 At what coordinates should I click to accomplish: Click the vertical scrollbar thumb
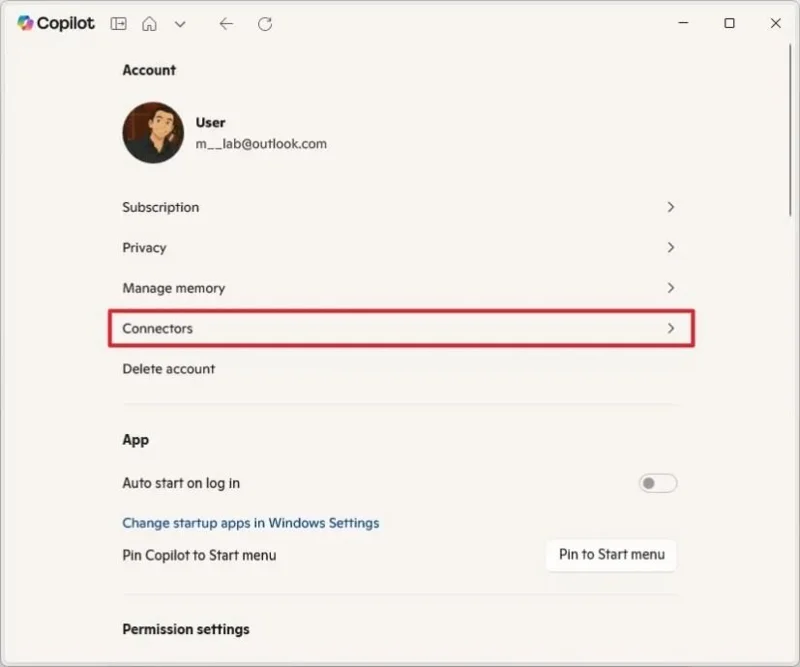[790, 130]
